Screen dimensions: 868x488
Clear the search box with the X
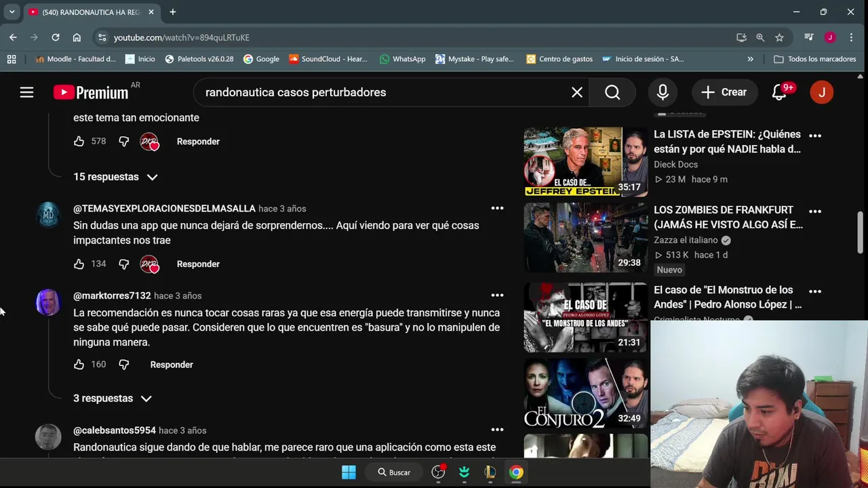577,92
